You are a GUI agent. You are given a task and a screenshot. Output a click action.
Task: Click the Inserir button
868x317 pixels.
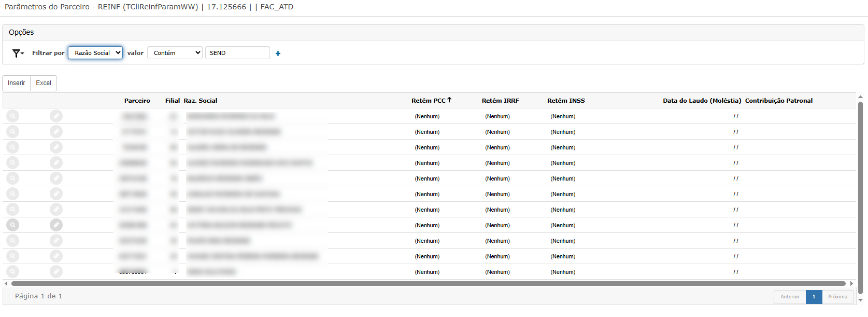pyautogui.click(x=16, y=83)
